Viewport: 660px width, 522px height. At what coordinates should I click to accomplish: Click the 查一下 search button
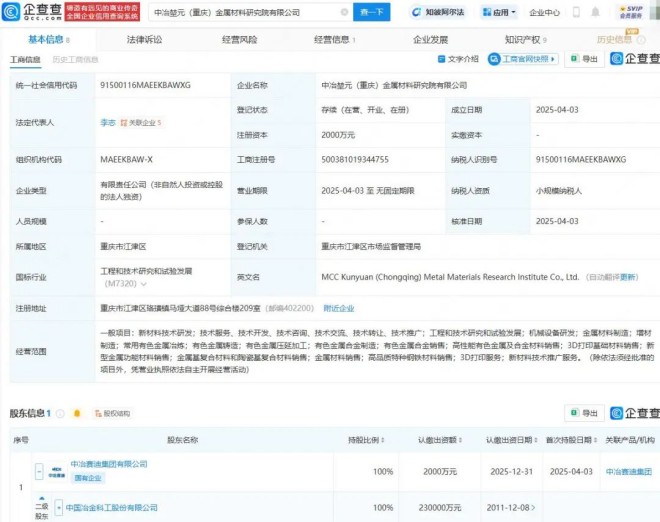click(x=372, y=12)
